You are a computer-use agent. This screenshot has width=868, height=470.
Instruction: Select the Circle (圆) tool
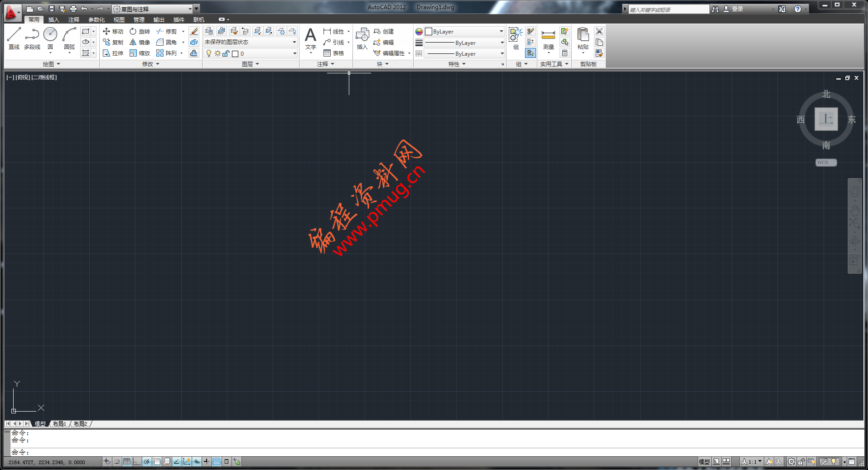[x=50, y=38]
